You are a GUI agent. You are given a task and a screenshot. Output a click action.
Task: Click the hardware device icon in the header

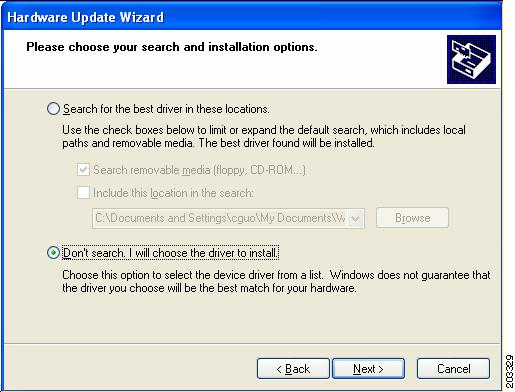(x=471, y=59)
